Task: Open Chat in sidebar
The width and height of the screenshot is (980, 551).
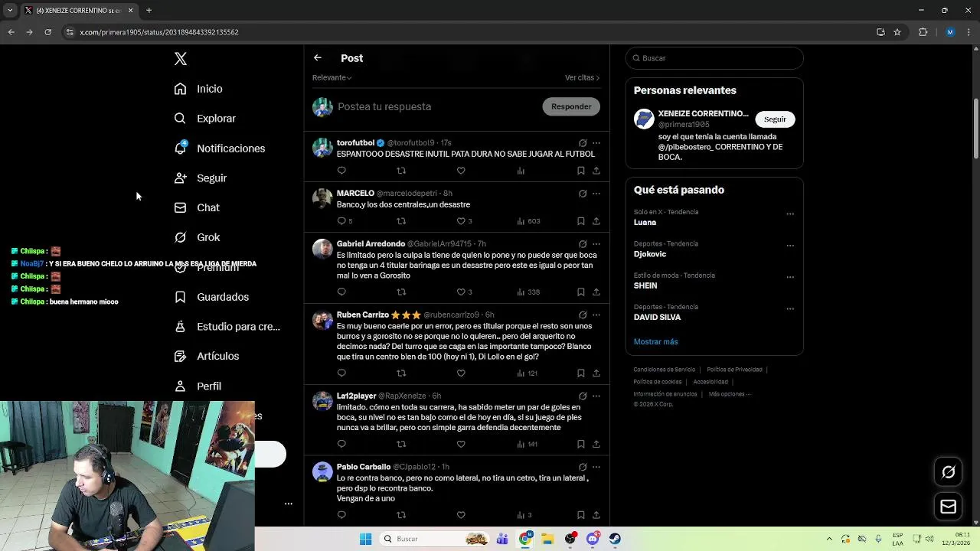Action: pyautogui.click(x=197, y=207)
